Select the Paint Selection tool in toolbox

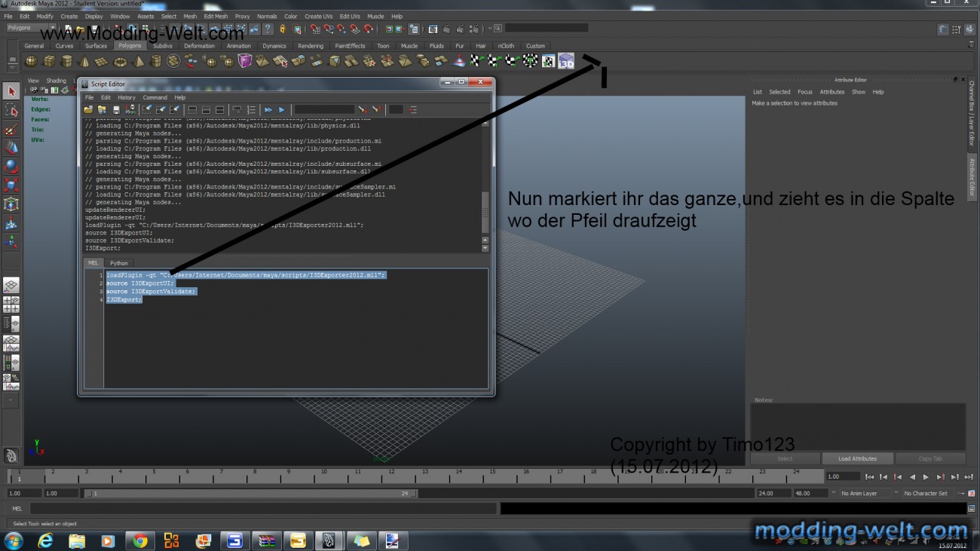pyautogui.click(x=11, y=129)
